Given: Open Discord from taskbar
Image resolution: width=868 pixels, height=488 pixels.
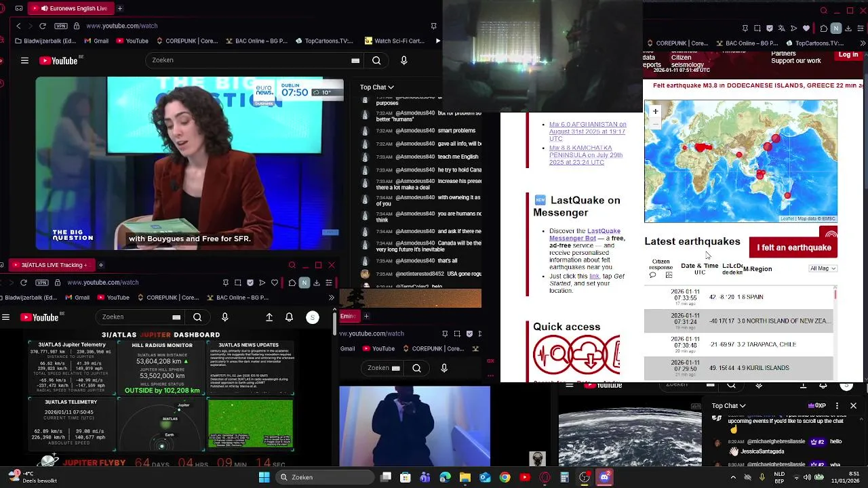Looking at the screenshot, I should point(604,477).
